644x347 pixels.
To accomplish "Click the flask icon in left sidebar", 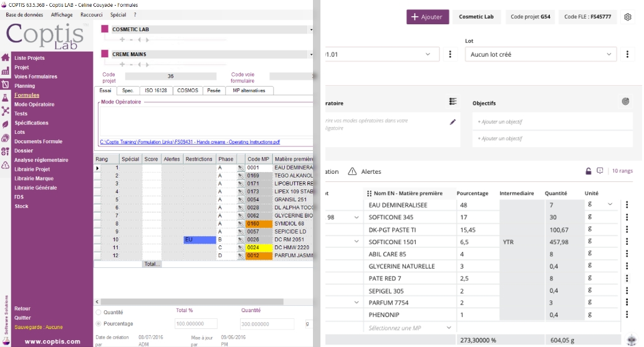I will 6,97.
